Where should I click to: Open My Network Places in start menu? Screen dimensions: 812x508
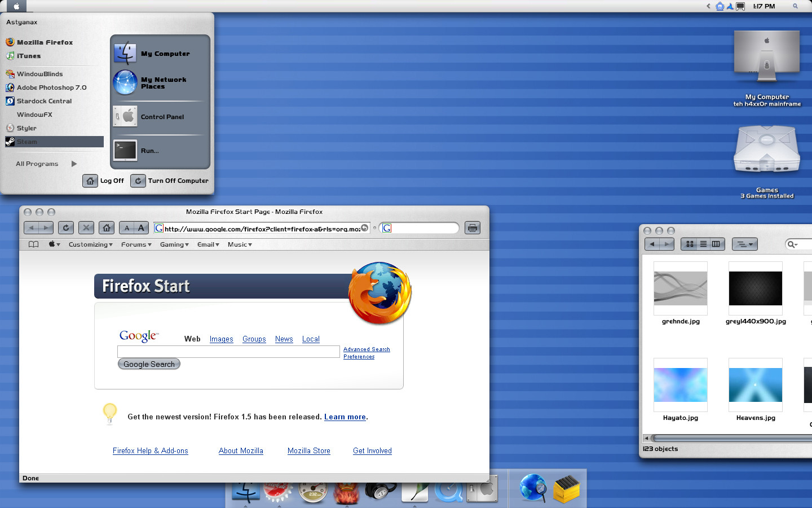coord(151,83)
